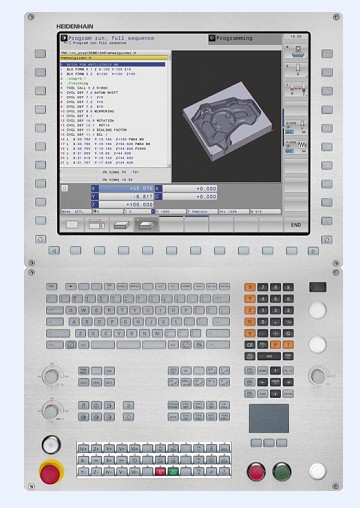
Task: Hit the orange P polar key
Action: [x=275, y=345]
